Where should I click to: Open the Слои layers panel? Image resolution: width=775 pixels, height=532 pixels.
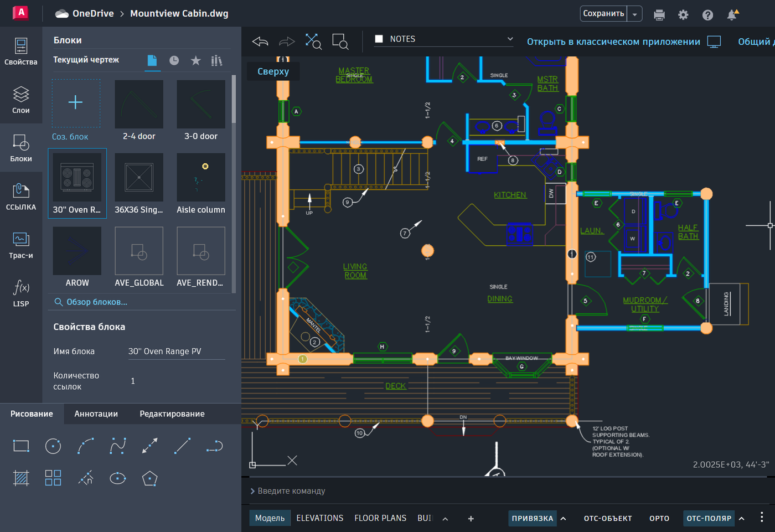tap(21, 100)
